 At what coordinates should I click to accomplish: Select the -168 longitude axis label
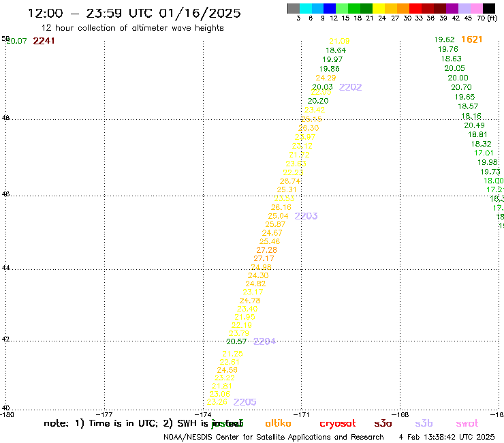point(401,414)
